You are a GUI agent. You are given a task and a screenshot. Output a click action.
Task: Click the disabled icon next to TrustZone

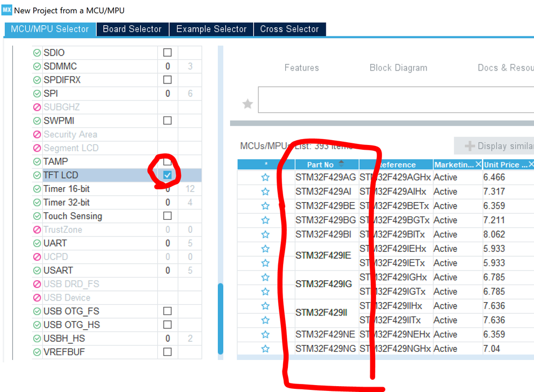[x=37, y=229]
